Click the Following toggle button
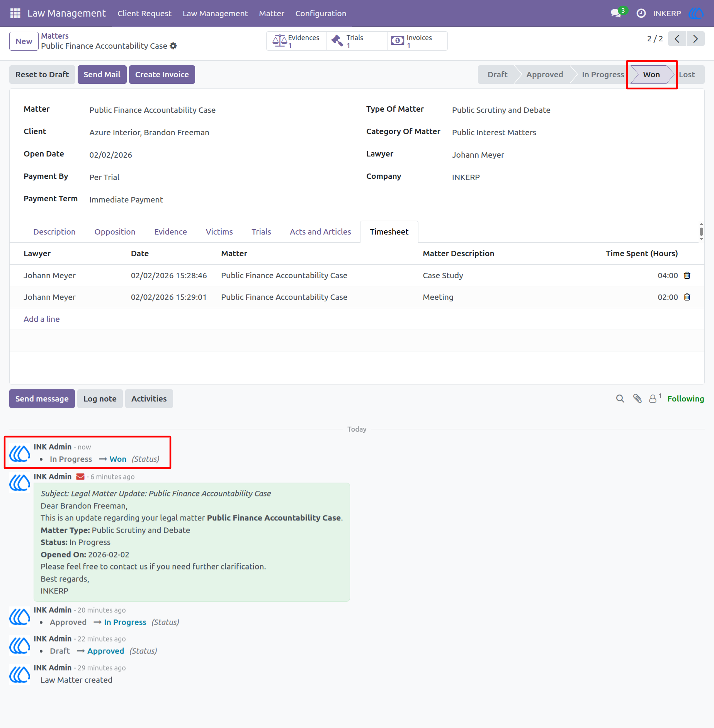 [685, 398]
